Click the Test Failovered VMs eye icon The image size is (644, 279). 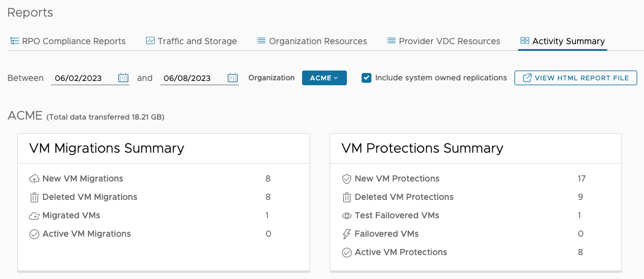347,216
